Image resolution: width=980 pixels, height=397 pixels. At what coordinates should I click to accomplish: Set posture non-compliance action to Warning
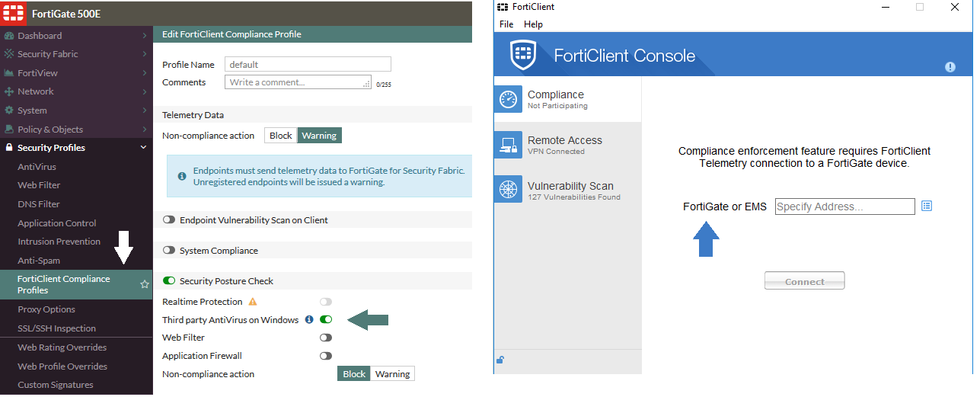pos(393,374)
